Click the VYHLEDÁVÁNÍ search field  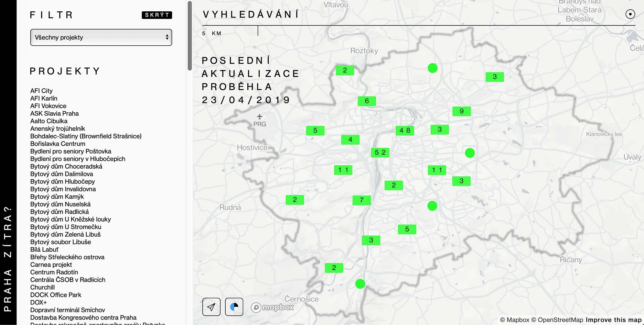[x=413, y=14]
